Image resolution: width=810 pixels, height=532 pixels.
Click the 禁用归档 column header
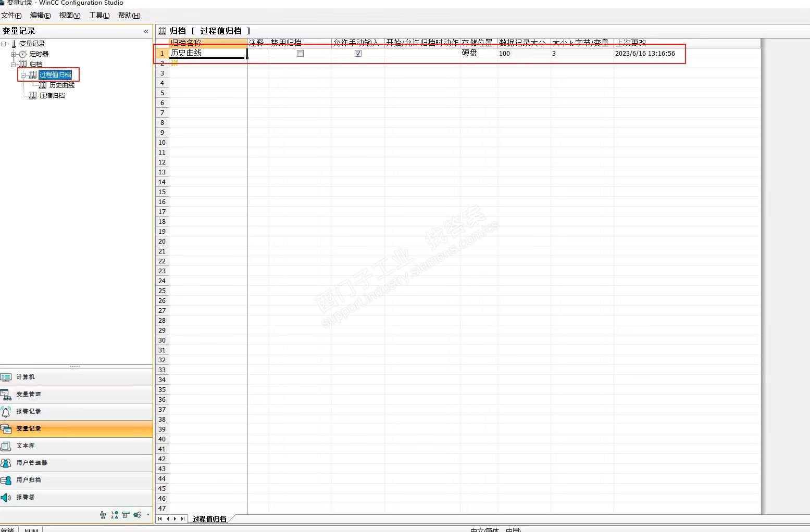coord(300,43)
